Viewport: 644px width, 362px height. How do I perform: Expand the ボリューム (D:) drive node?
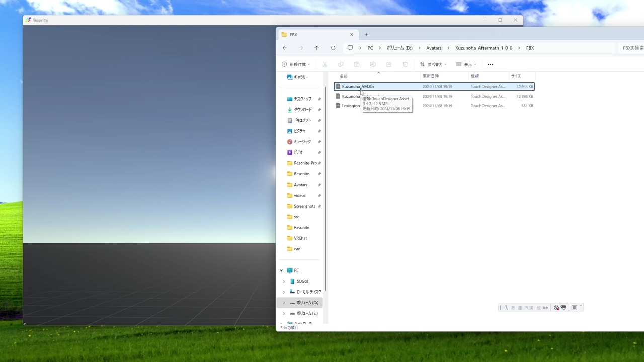point(284,303)
